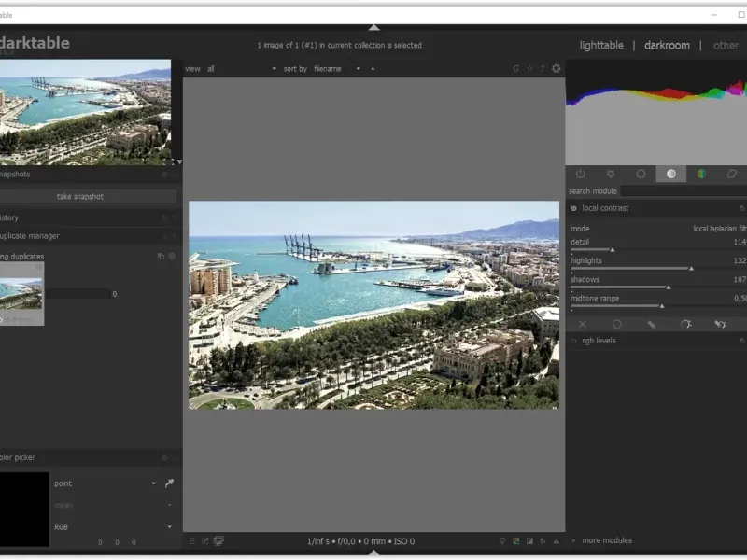The height and width of the screenshot is (560, 747).
Task: Open the quick presets menu icon
Action: (191, 541)
